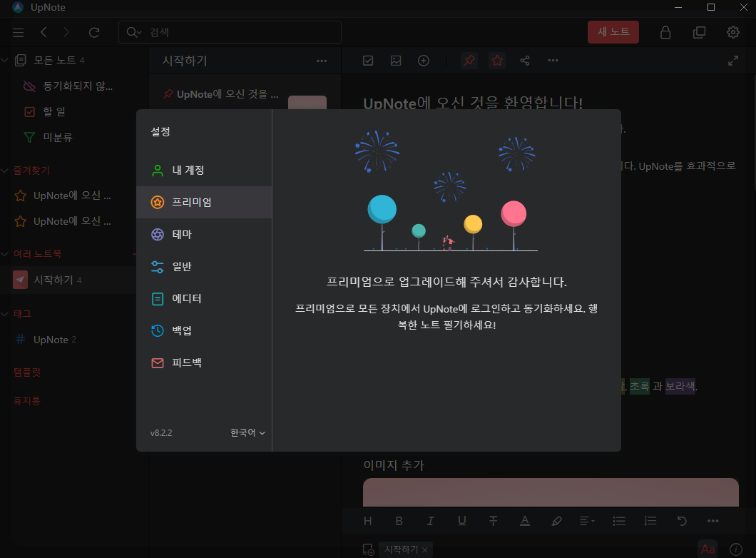Remove the 시작하기 notebook chip
The height and width of the screenshot is (558, 756).
point(424,550)
